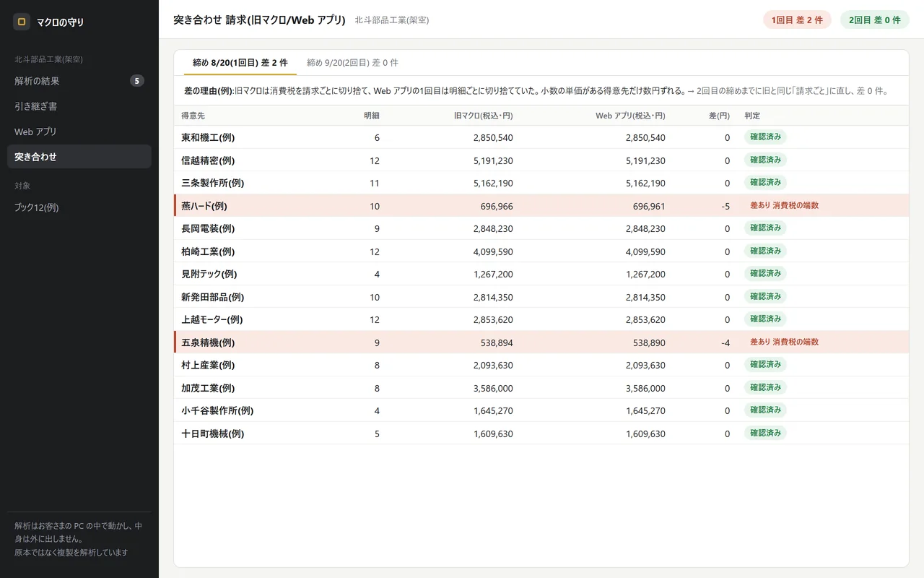Select the 長岡電装(例) row name
The width and height of the screenshot is (924, 578).
pos(208,228)
